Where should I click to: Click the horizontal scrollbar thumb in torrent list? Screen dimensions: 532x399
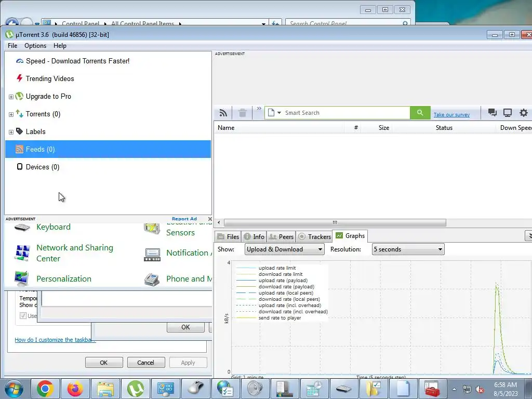click(335, 222)
